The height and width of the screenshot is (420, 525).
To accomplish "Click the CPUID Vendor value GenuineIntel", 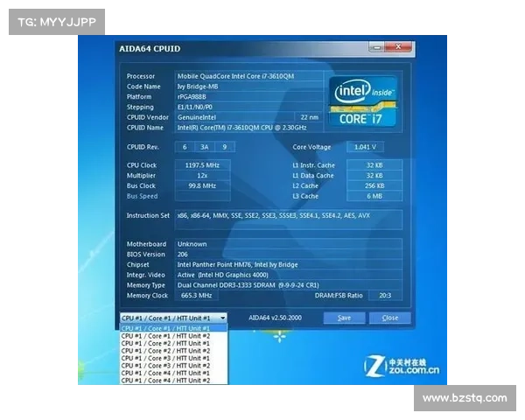I will pos(234,117).
